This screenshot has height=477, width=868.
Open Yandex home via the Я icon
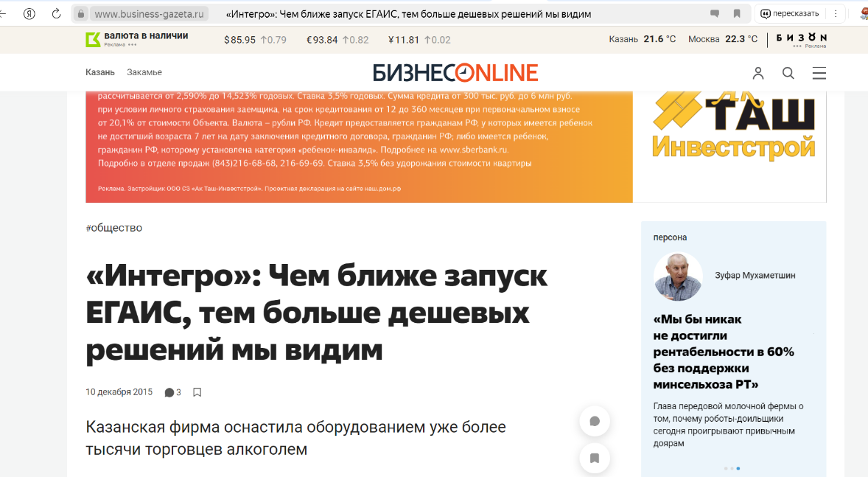[x=29, y=14]
